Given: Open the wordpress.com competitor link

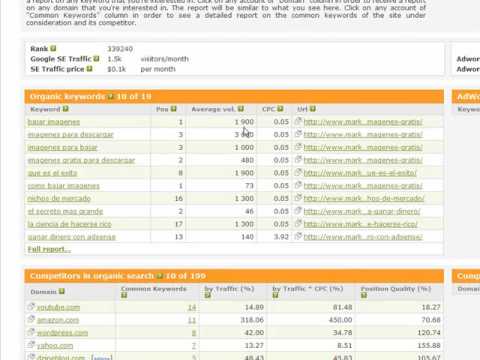Looking at the screenshot, I should (62, 333).
